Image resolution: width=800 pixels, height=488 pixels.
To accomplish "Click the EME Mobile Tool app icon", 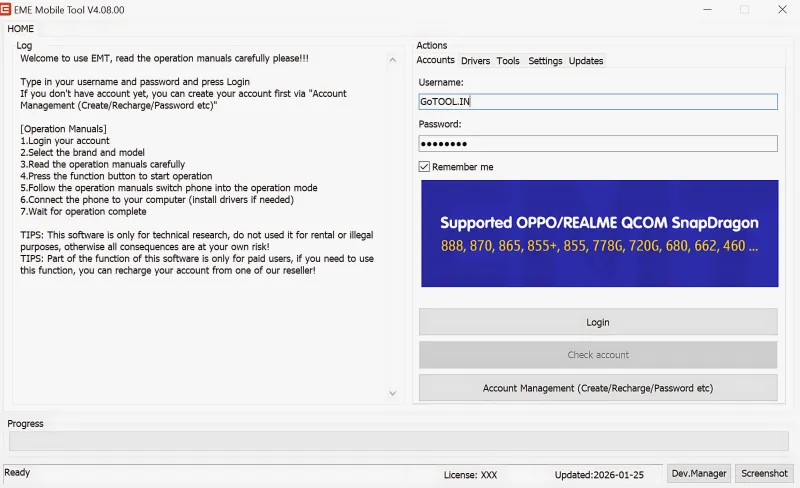I will click(6, 9).
